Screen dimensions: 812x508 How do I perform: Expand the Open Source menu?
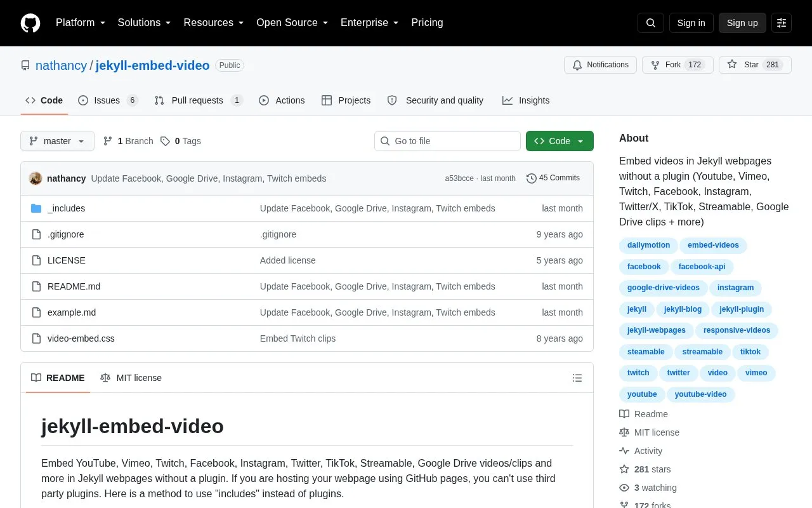click(x=292, y=23)
